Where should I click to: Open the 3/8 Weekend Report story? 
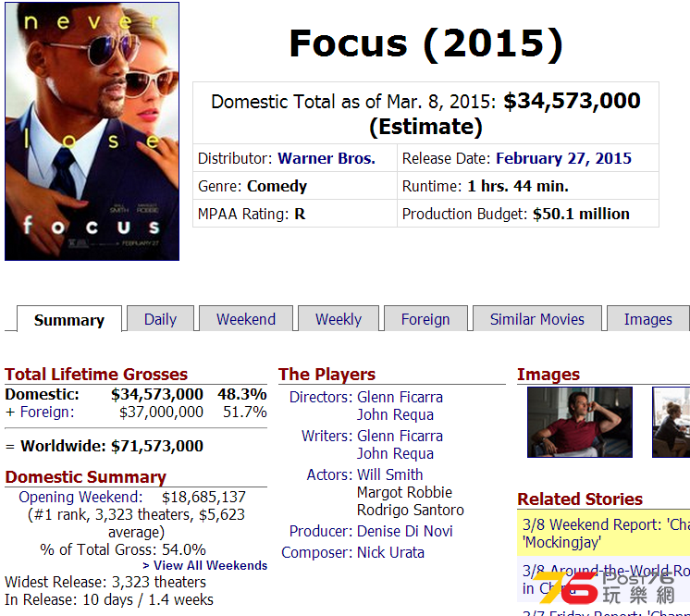(x=606, y=533)
